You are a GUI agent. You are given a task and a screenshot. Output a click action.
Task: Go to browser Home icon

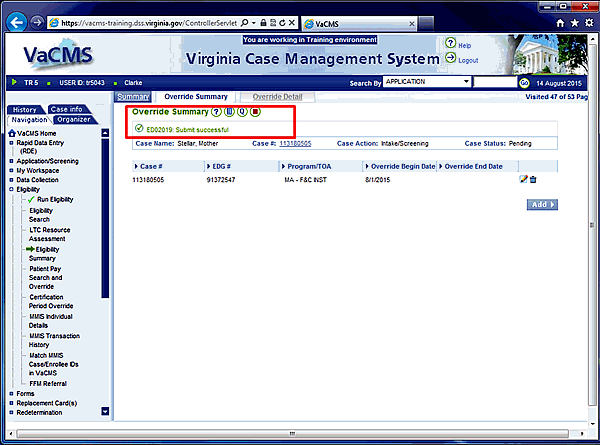pos(559,21)
